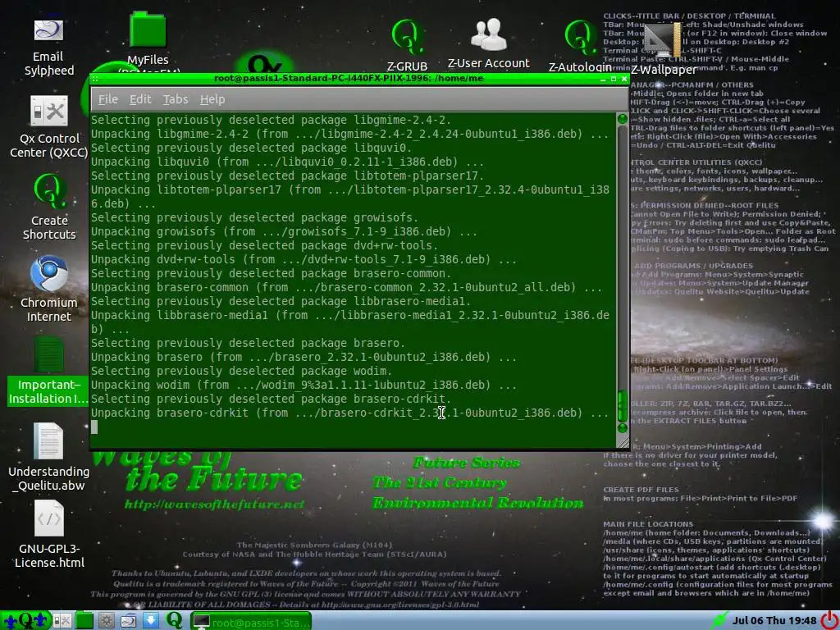The height and width of the screenshot is (630, 840).
Task: Click line 'Unpacking brasero-cdrkit' in terminal
Action: pos(349,413)
